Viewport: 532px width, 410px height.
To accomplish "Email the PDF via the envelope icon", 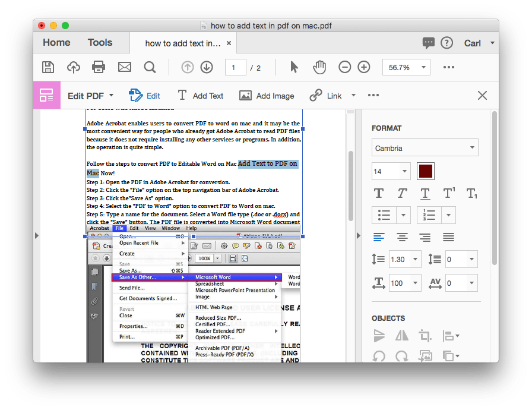I will [x=124, y=67].
